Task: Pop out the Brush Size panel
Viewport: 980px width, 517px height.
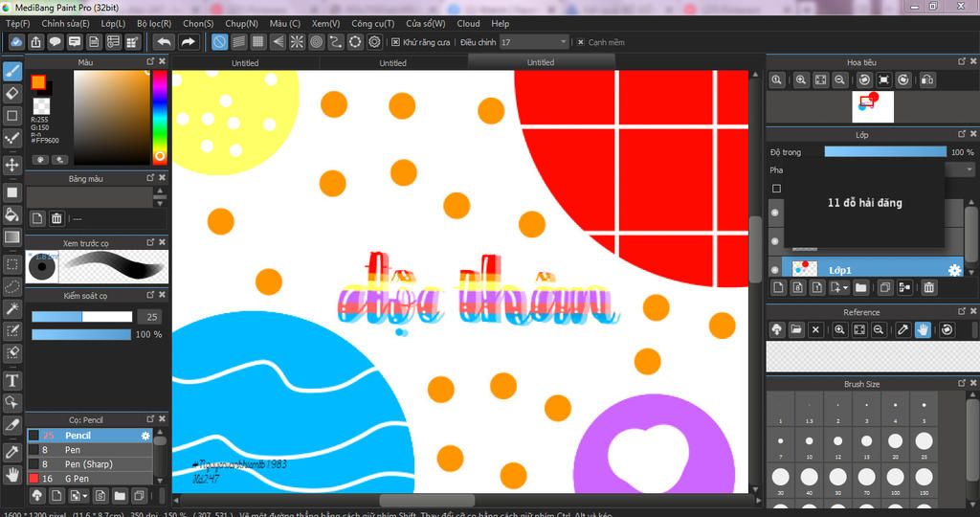Action: point(961,383)
